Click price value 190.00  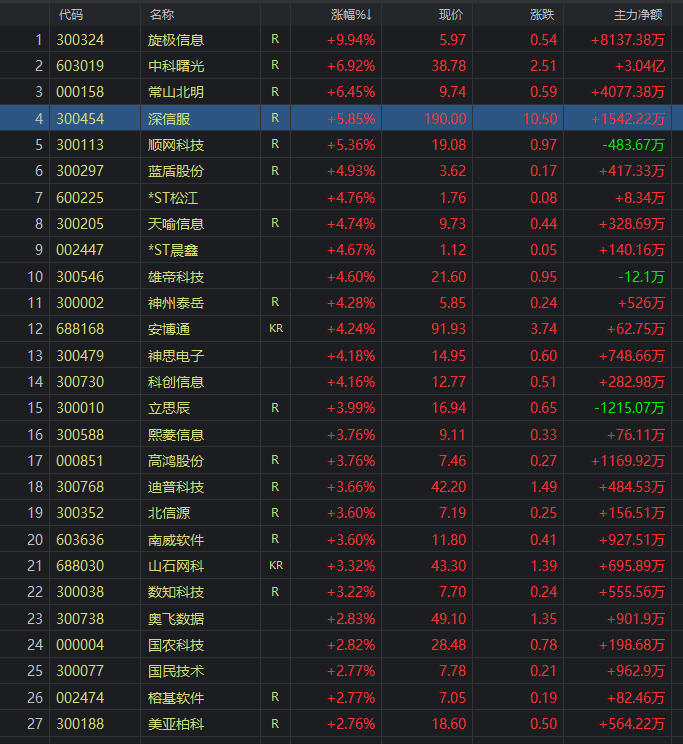click(445, 119)
